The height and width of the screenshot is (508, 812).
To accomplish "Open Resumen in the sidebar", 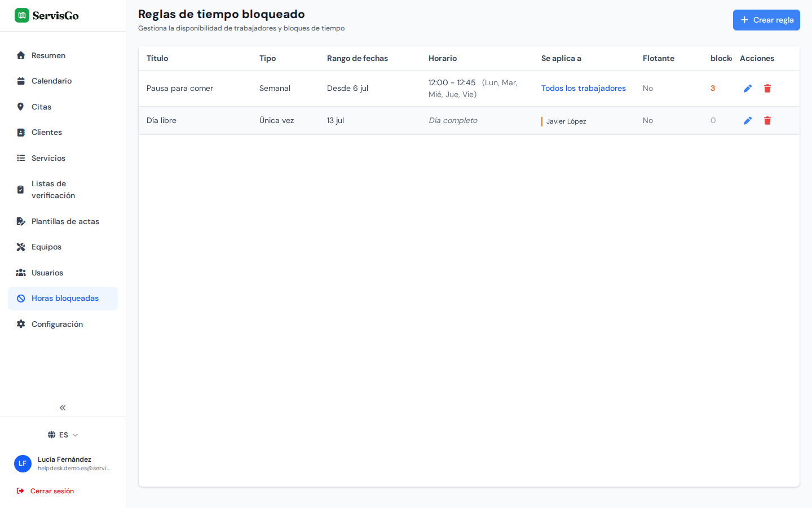I will coord(63,55).
